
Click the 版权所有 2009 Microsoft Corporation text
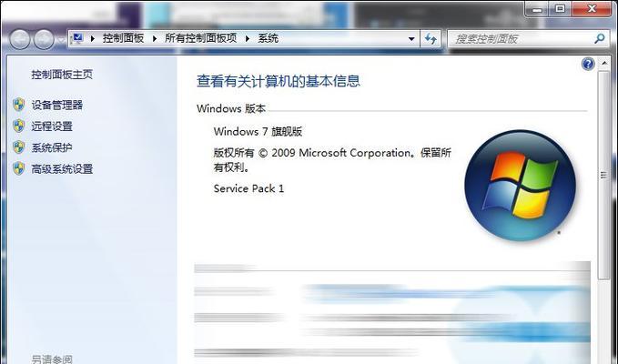[332, 160]
